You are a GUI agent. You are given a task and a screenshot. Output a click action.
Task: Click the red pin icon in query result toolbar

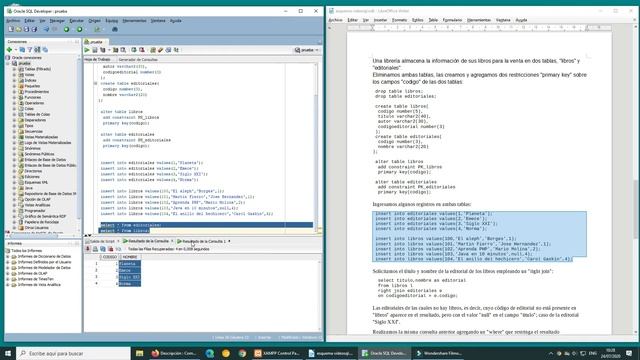(x=87, y=249)
